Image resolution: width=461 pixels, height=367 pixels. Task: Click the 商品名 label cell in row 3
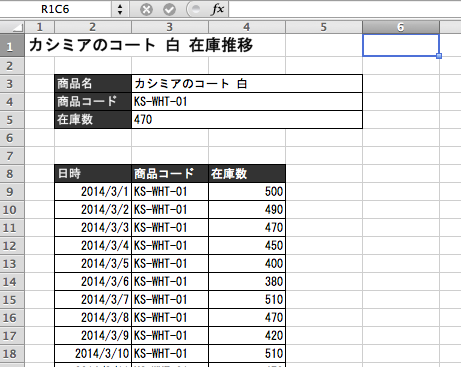coord(93,84)
